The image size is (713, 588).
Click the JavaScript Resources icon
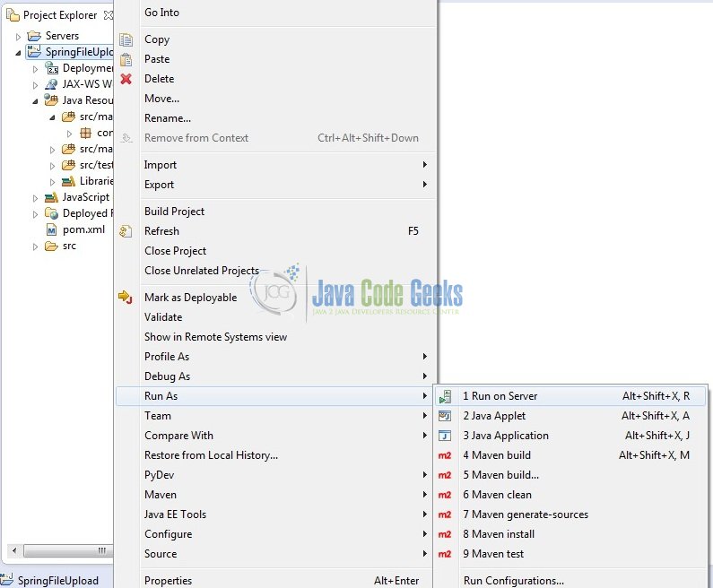click(x=51, y=198)
